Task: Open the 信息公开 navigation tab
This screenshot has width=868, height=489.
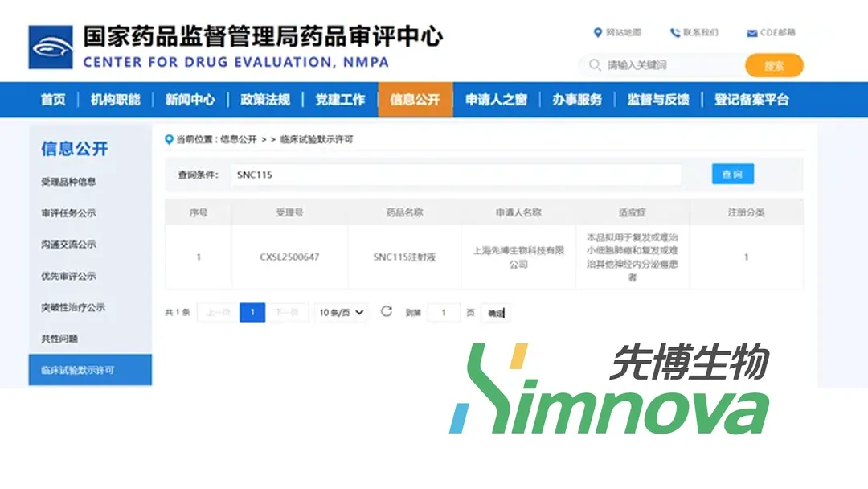Action: click(x=415, y=100)
